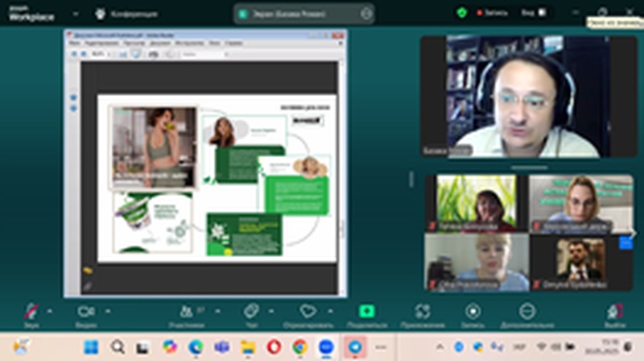The width and height of the screenshot is (644, 361).
Task: Click the green Поделиться share screen button
Action: (x=367, y=311)
